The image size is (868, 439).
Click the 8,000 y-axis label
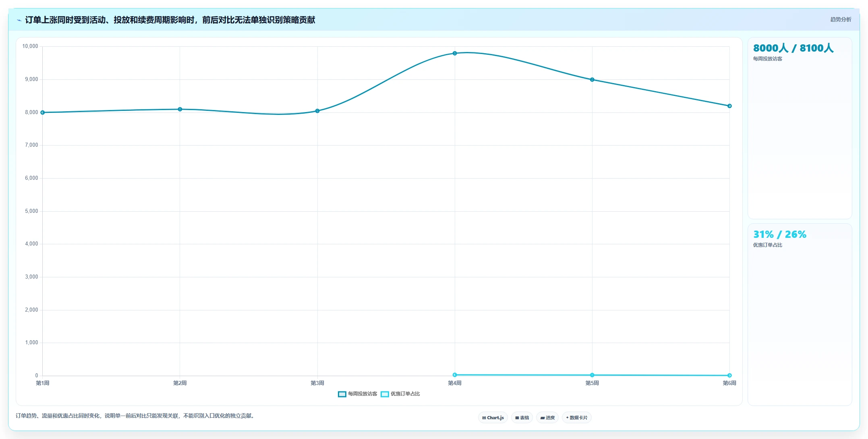[31, 112]
